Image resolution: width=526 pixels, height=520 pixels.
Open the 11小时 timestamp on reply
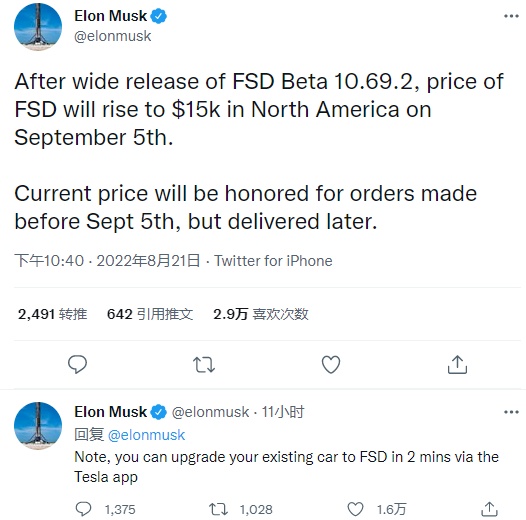[x=282, y=412]
